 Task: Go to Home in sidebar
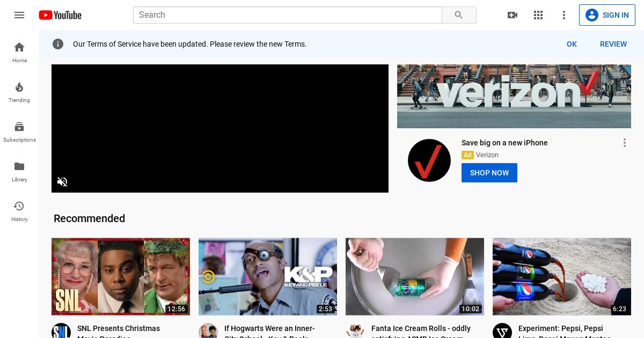tap(19, 52)
